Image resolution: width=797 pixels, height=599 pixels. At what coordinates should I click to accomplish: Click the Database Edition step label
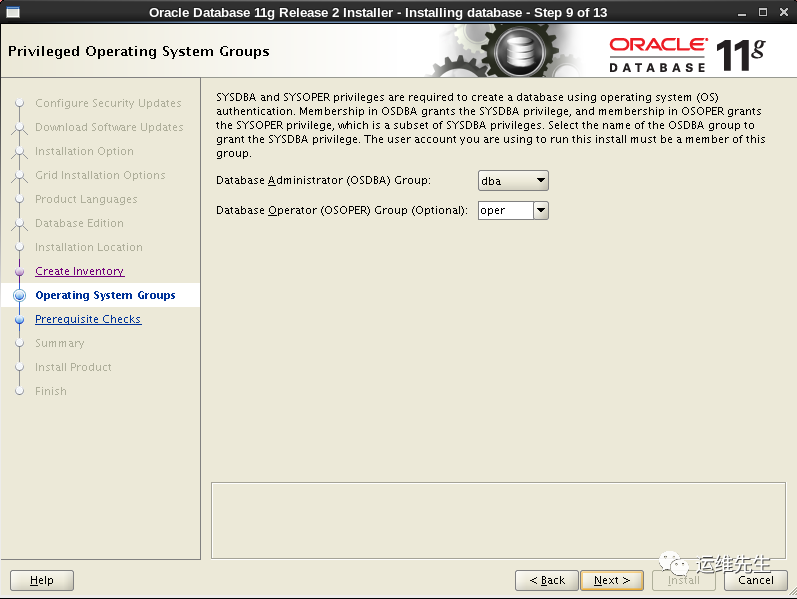point(79,223)
